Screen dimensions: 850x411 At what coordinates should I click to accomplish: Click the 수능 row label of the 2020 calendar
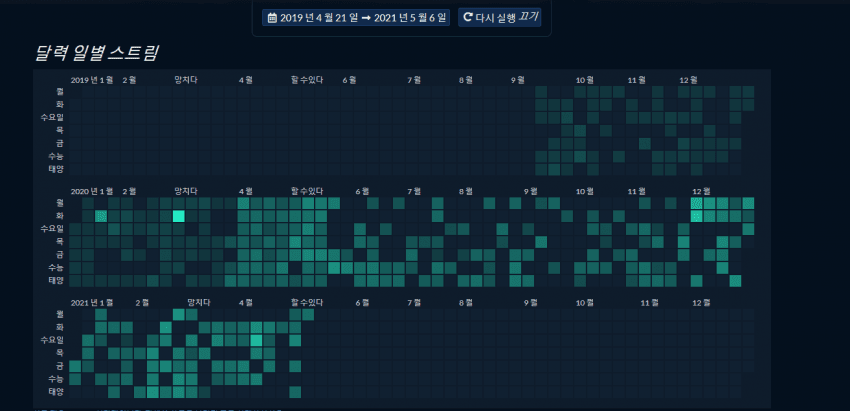(x=56, y=267)
